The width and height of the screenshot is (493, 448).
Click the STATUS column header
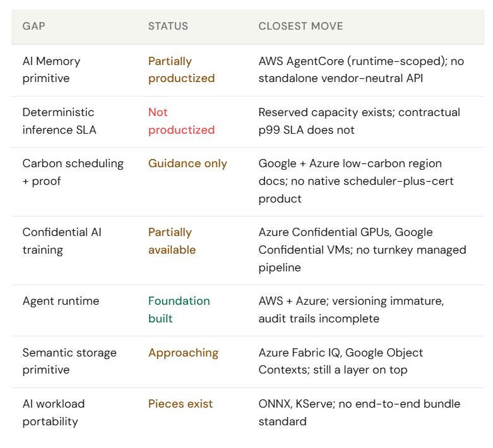coord(168,26)
